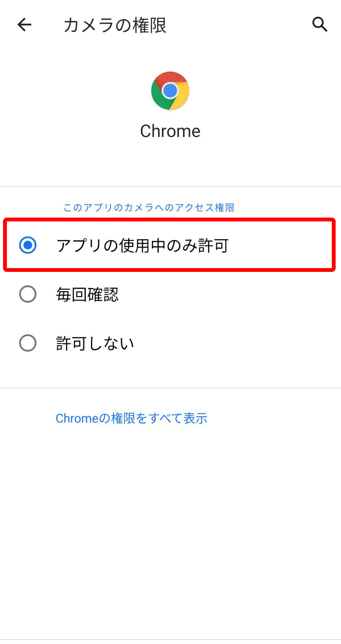The width and height of the screenshot is (341, 644).
Task: Click the divider line below the Chrome header
Action: pyautogui.click(x=170, y=187)
